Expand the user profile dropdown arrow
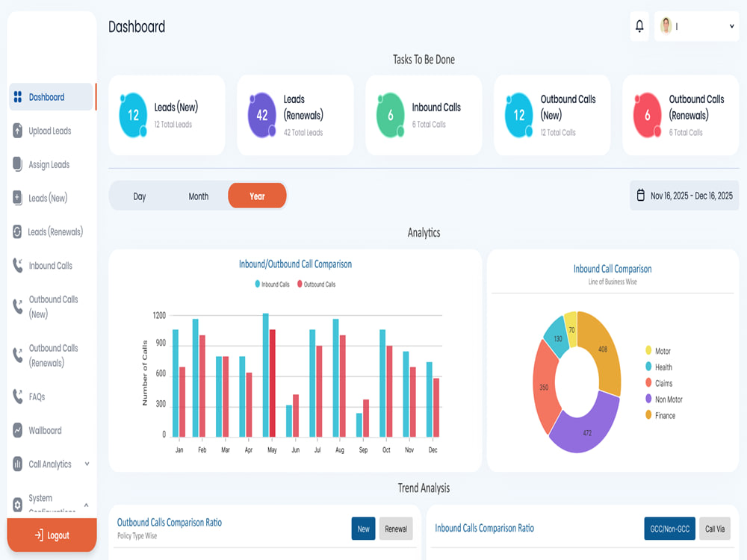747x560 pixels. (732, 26)
